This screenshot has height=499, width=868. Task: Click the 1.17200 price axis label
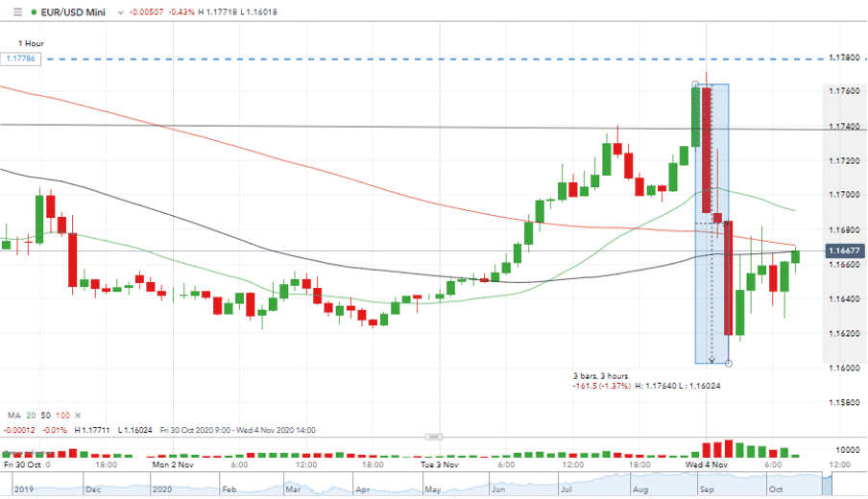point(844,160)
